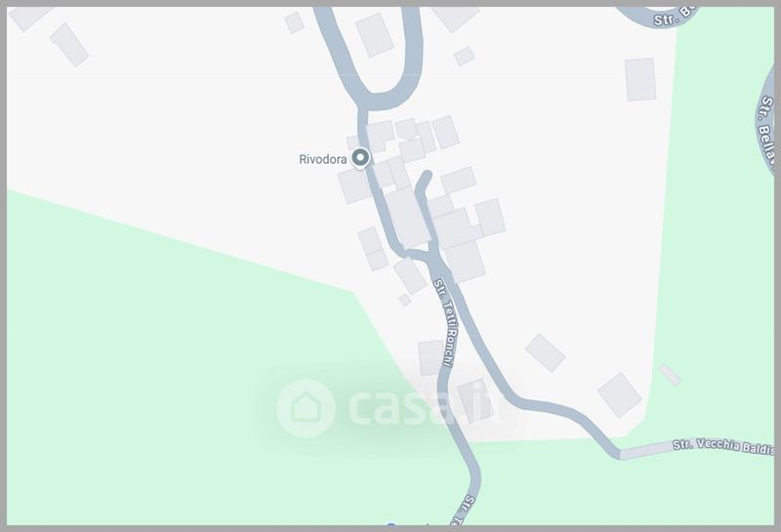Screen dimensions: 781x532
Task: Click the casa.it house logo icon
Action: pyautogui.click(x=306, y=408)
